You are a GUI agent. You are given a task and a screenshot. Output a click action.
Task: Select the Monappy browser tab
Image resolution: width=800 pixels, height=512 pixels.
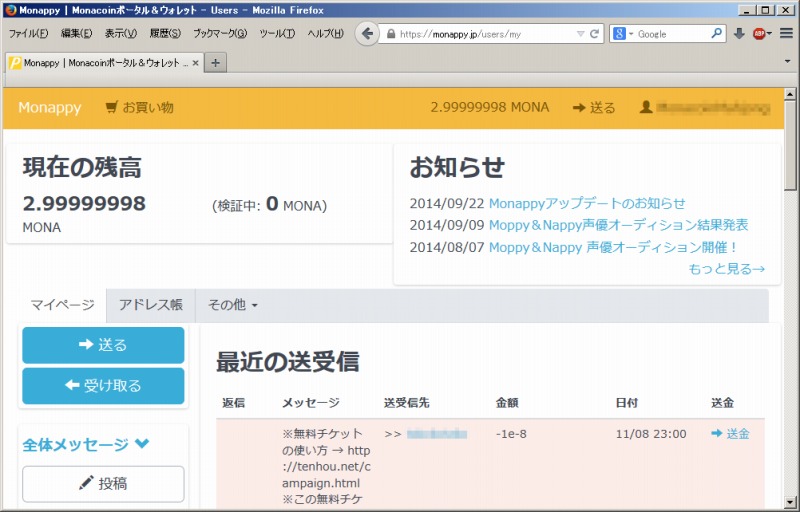click(105, 63)
